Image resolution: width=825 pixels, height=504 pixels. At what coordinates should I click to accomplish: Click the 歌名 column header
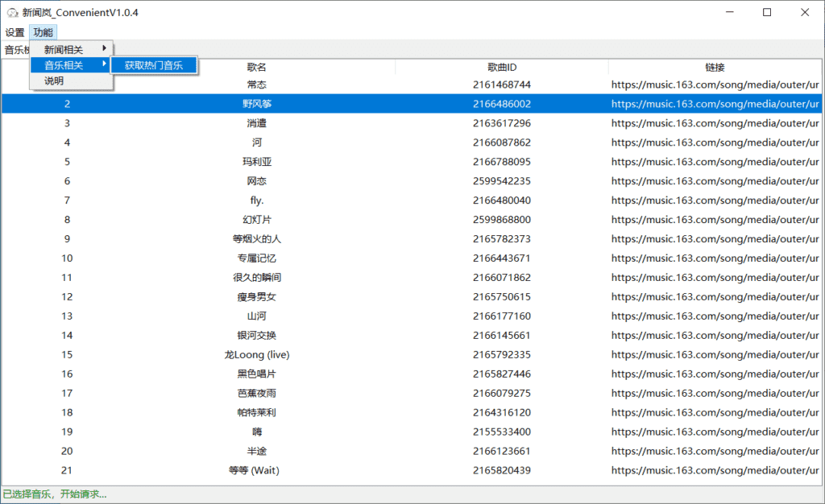pyautogui.click(x=257, y=68)
